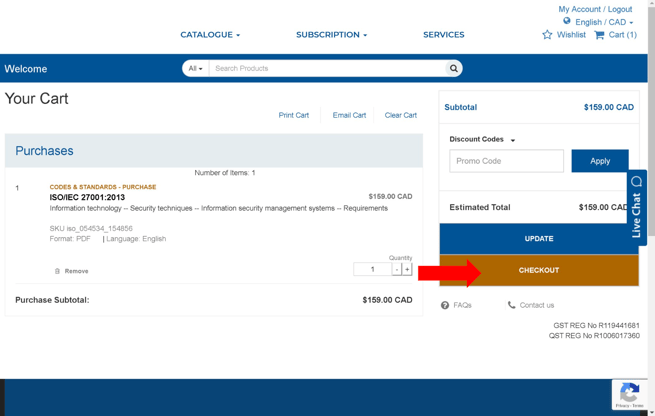Screen dimensions: 655x416
Task: Click the Print Cart link
Action: tap(294, 115)
